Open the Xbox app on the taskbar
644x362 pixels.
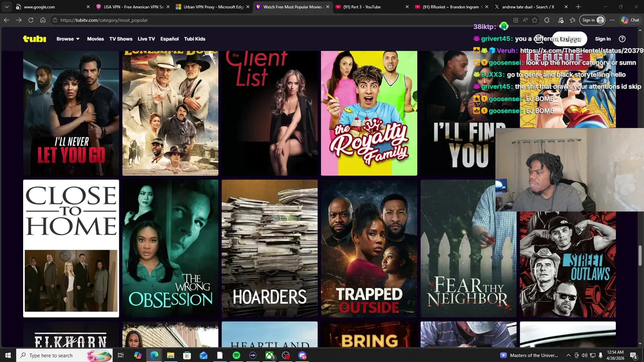(269, 355)
